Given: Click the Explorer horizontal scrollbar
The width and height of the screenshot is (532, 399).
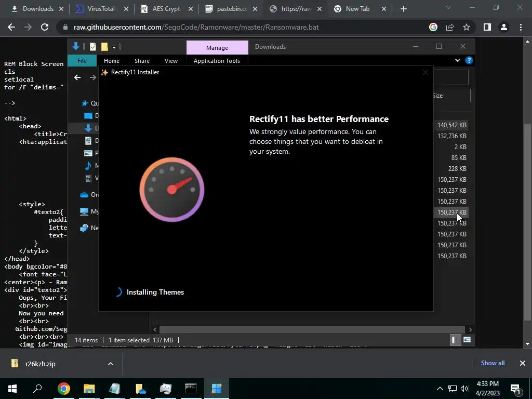Looking at the screenshot, I should pyautogui.click(x=312, y=329).
